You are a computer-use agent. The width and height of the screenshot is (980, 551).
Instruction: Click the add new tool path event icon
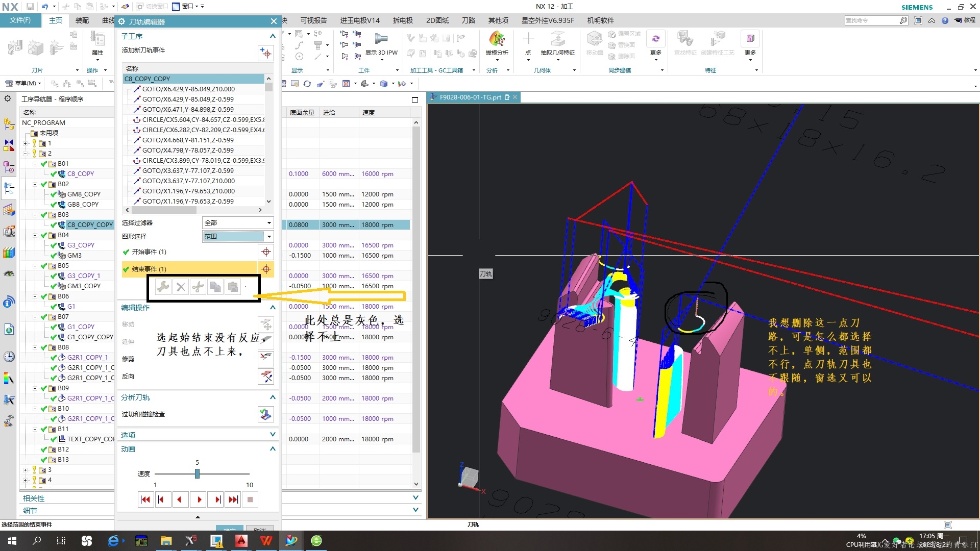pyautogui.click(x=265, y=53)
